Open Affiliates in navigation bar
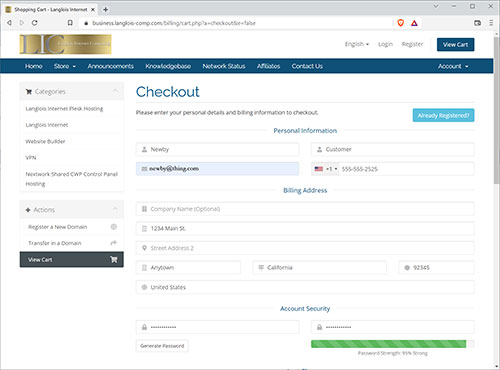The image size is (500, 370). tap(268, 66)
